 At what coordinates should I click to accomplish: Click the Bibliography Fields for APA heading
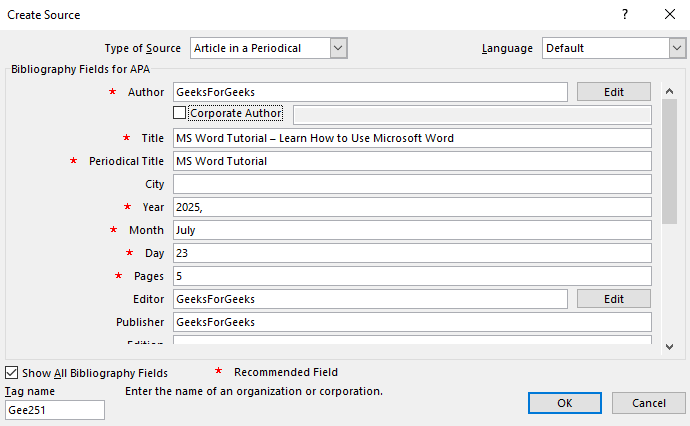point(81,69)
